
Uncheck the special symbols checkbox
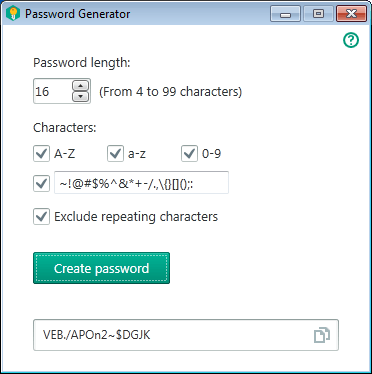coord(41,183)
